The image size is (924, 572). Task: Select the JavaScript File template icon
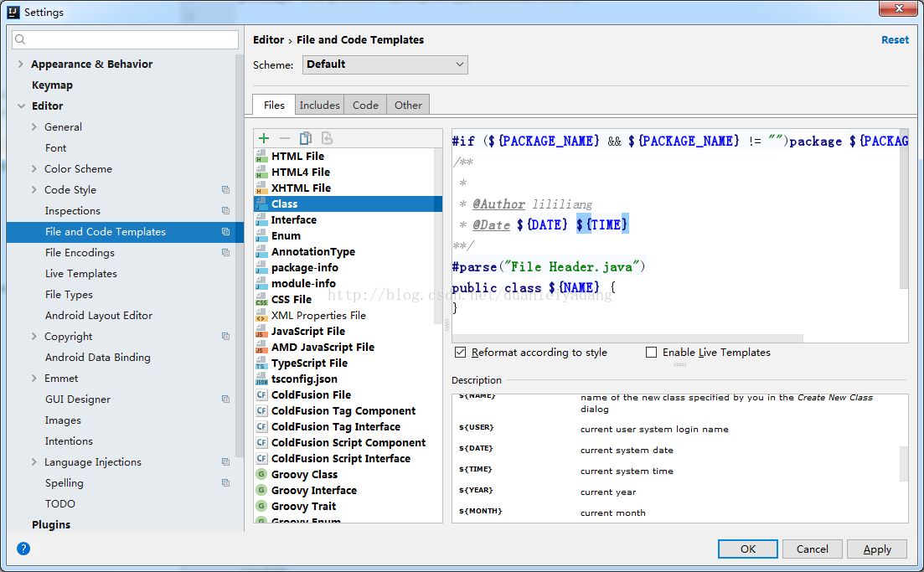click(x=261, y=331)
